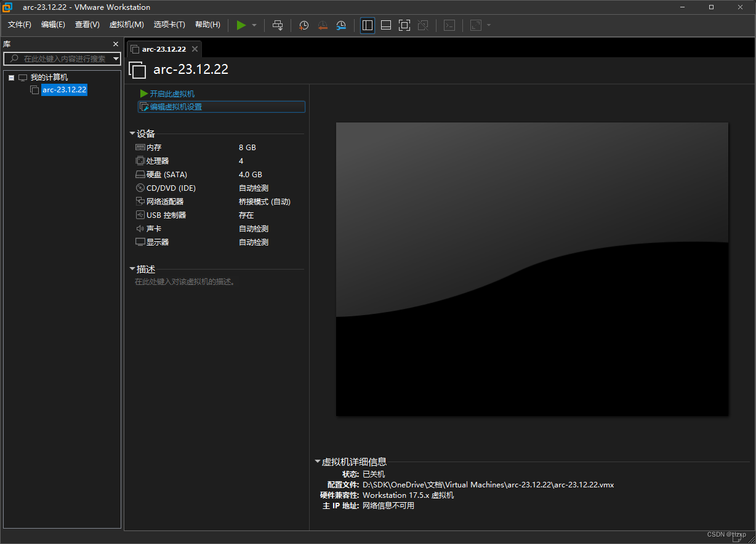Select arc-23.12.22 in the library tree
This screenshot has height=544, width=756.
(64, 90)
